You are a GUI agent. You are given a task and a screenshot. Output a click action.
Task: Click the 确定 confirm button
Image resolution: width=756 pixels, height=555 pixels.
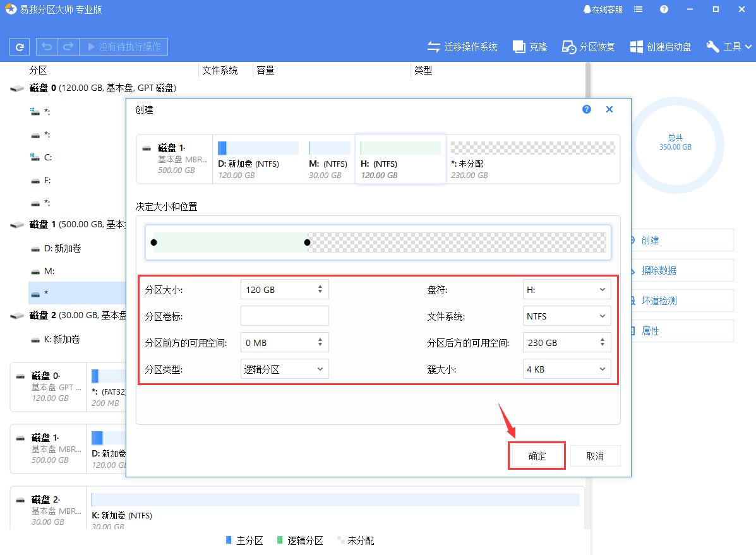pos(536,455)
